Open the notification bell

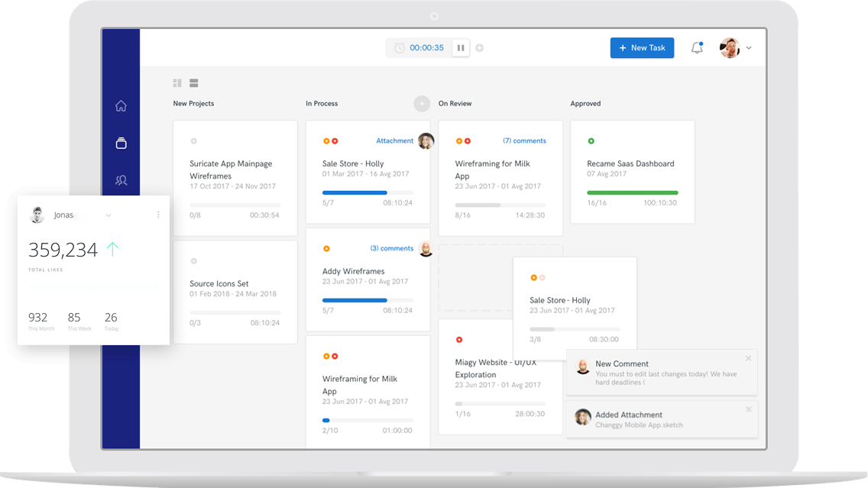(x=697, y=48)
